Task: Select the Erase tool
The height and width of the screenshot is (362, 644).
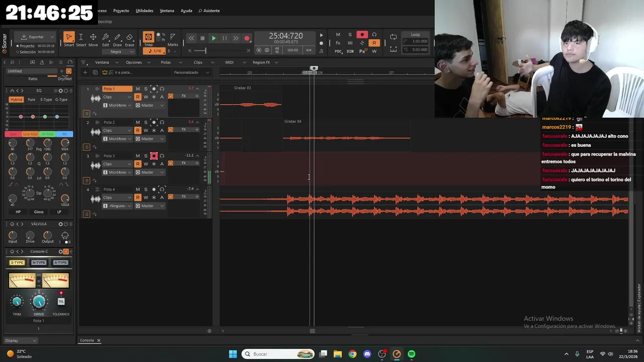Action: pos(129,40)
